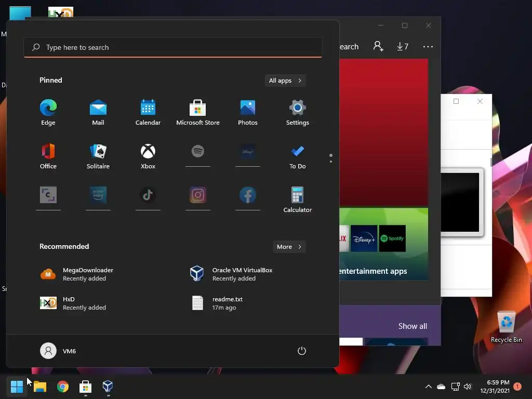The width and height of the screenshot is (532, 399).
Task: Open File Explorer from the taskbar
Action: [39, 387]
